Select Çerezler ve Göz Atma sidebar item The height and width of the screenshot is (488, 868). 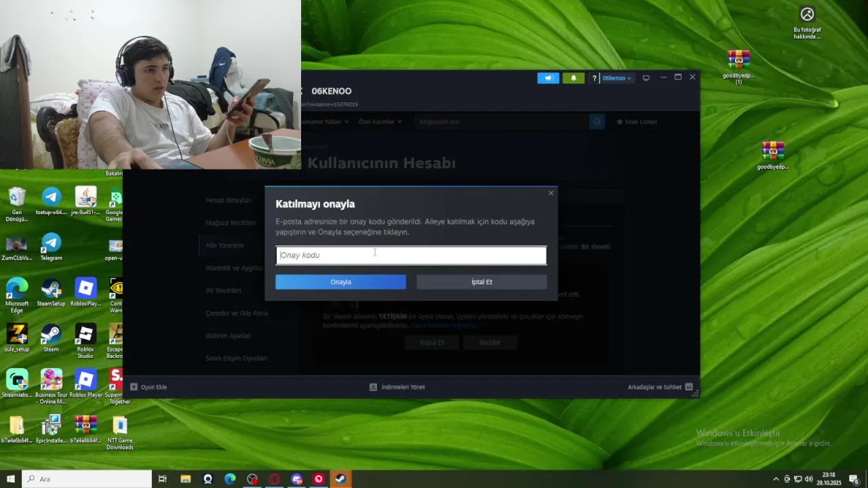click(x=237, y=313)
